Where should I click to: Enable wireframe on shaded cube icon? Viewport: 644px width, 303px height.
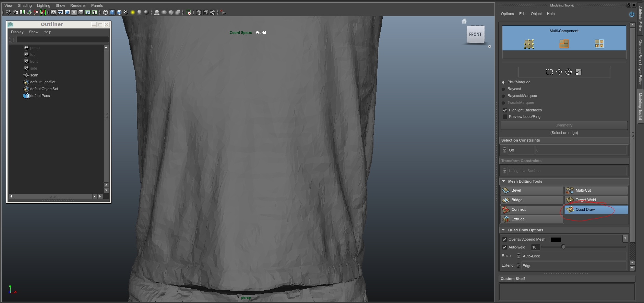tap(119, 12)
